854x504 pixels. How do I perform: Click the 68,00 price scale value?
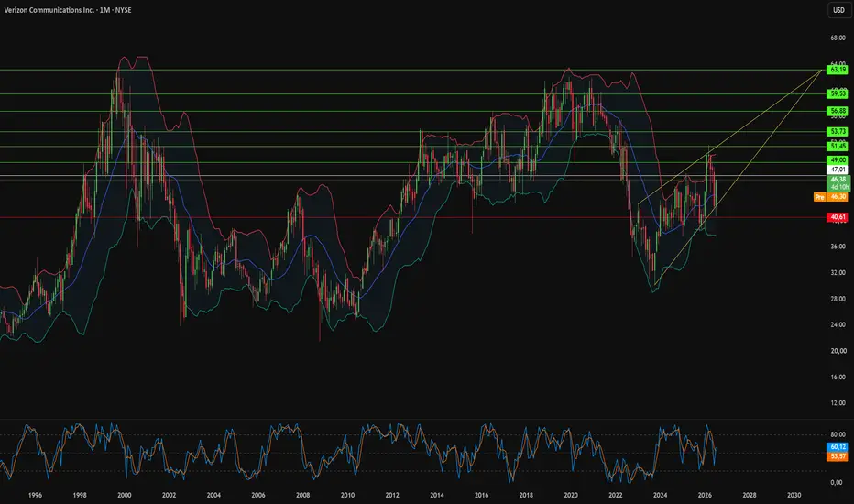[x=838, y=38]
